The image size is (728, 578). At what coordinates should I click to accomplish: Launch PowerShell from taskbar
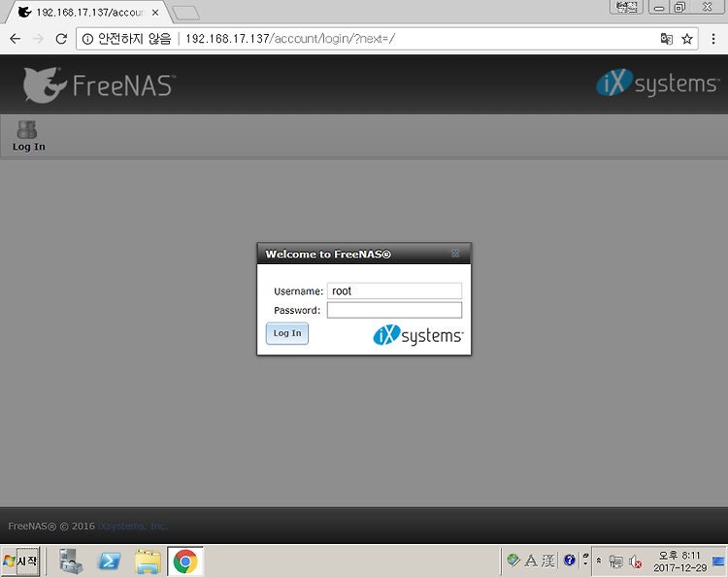coord(109,561)
